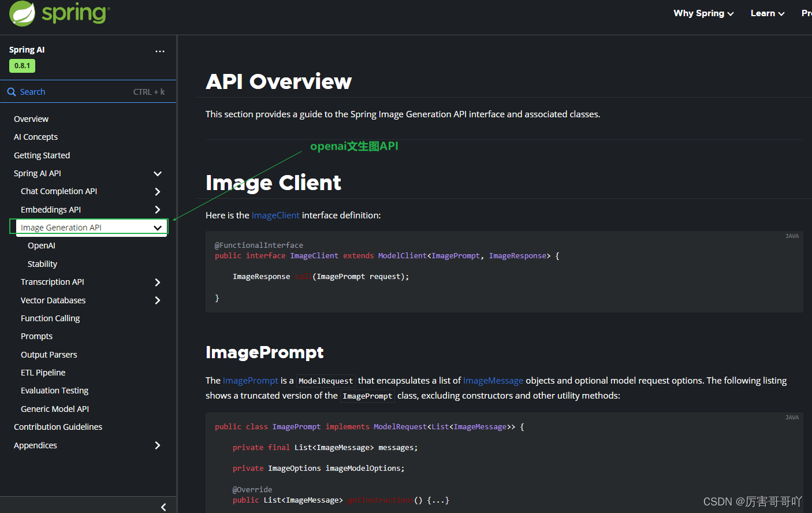Open Embeddings API page
The image size is (812, 513).
coord(51,210)
